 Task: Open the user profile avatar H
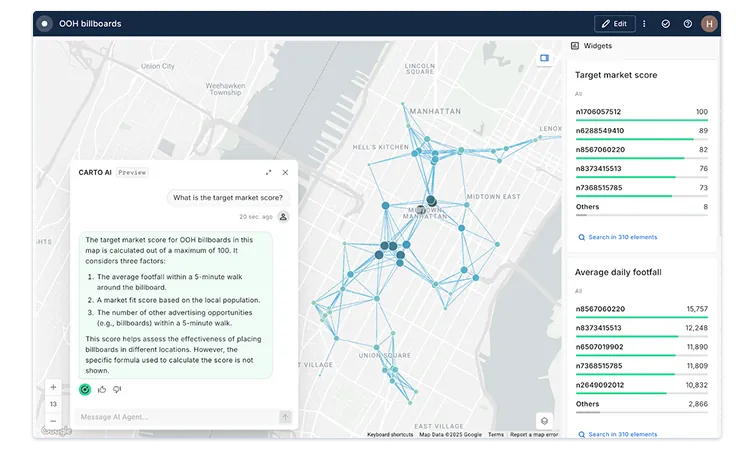click(709, 23)
